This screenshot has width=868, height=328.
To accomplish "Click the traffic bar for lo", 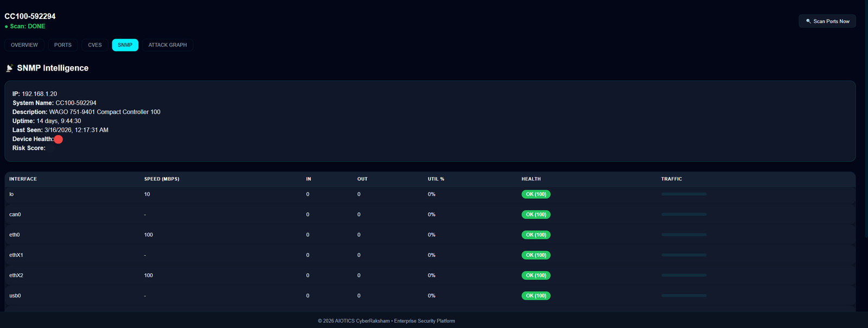I will point(684,194).
